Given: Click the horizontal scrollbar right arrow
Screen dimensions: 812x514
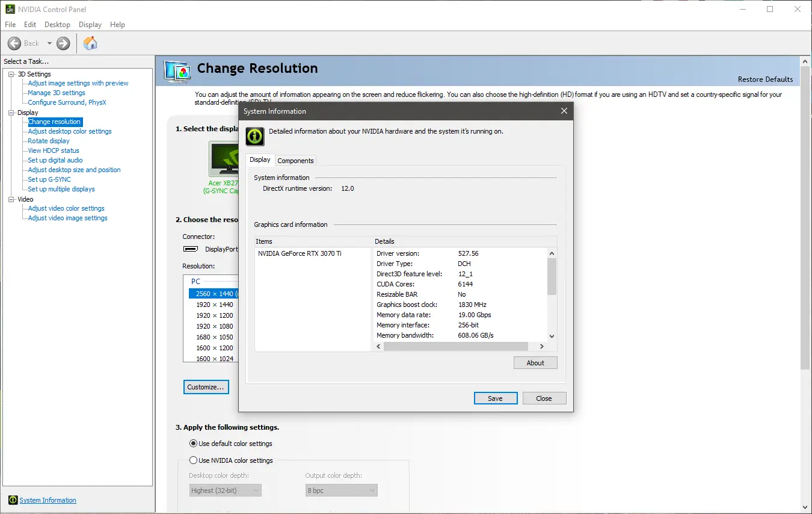Looking at the screenshot, I should point(542,347).
